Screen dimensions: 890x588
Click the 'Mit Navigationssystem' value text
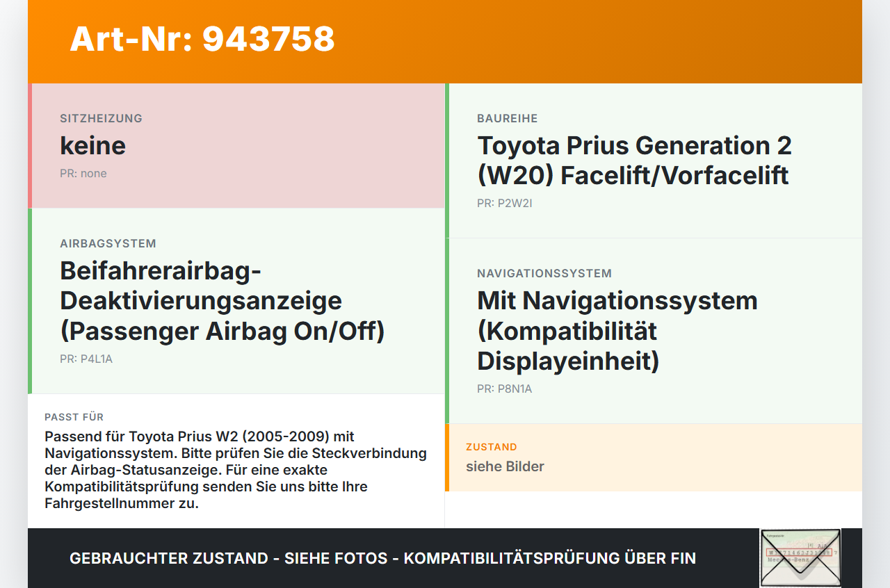click(x=617, y=331)
